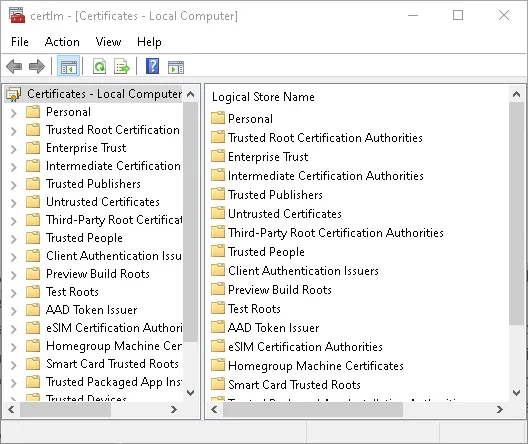This screenshot has width=528, height=444.
Task: Sort by Logical Store Name column header
Action: (x=263, y=97)
